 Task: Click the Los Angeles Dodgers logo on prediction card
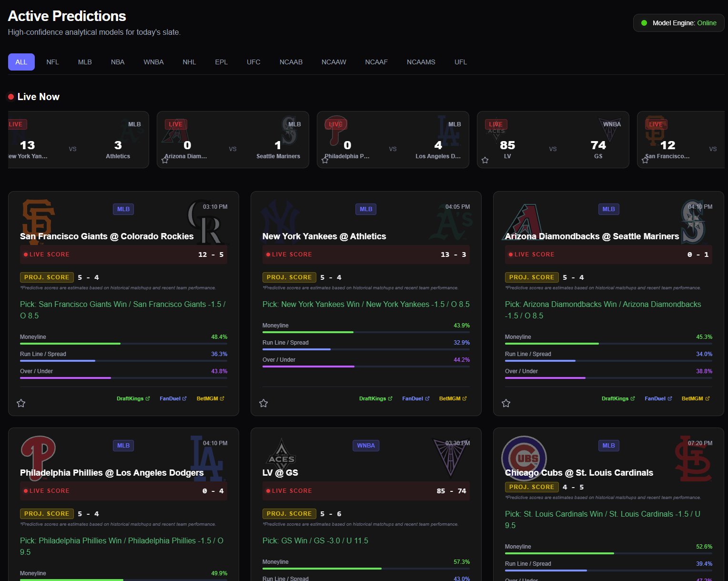pyautogui.click(x=207, y=459)
